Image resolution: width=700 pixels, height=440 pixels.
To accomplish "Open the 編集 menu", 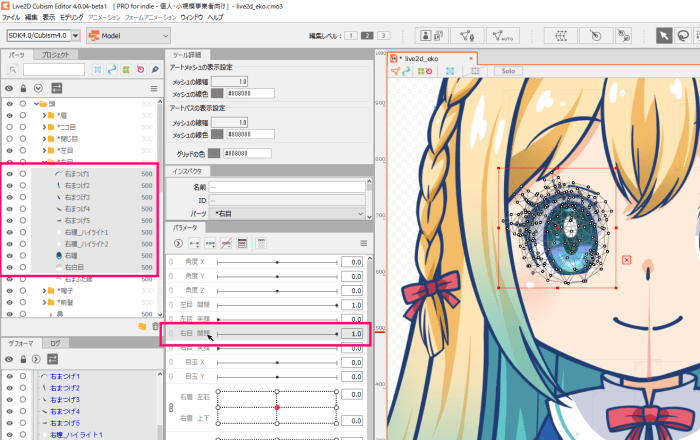I will click(31, 17).
